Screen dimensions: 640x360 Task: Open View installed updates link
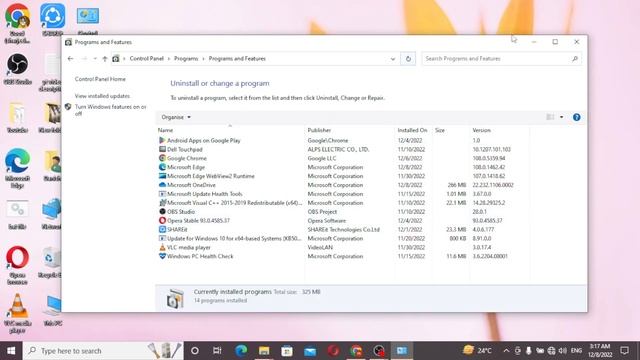click(x=102, y=96)
